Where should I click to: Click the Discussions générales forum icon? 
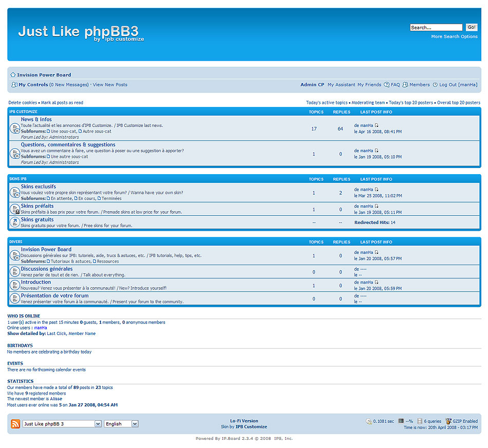coord(15,271)
